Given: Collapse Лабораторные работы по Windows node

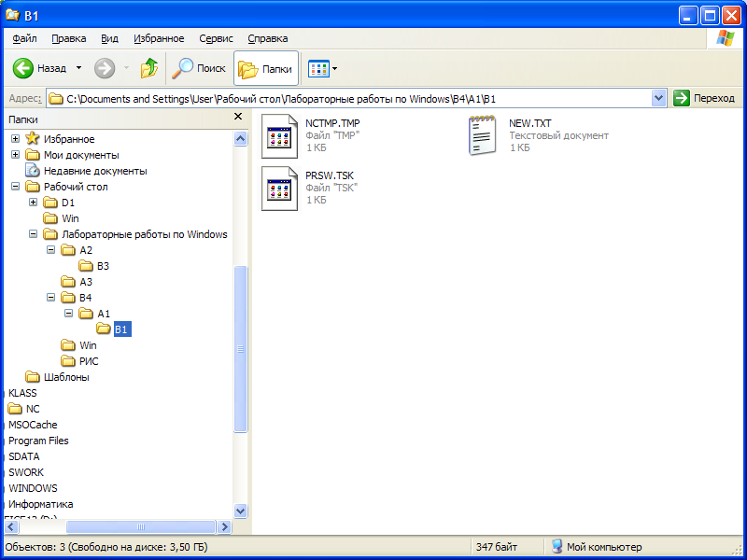Looking at the screenshot, I should (33, 234).
